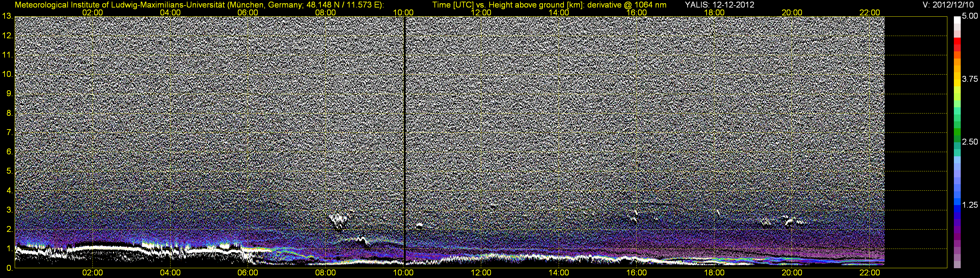Click the 16:00 label on the top time axis

tap(636, 12)
